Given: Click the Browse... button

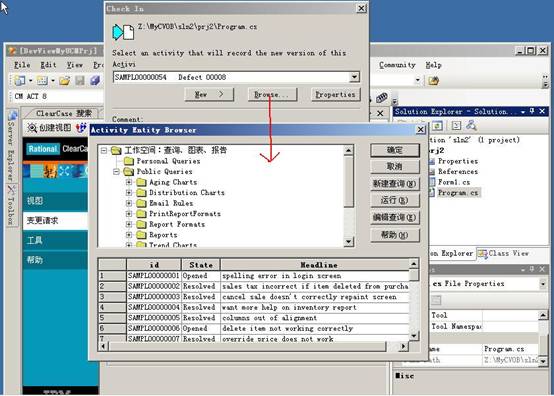Looking at the screenshot, I should click(272, 95).
